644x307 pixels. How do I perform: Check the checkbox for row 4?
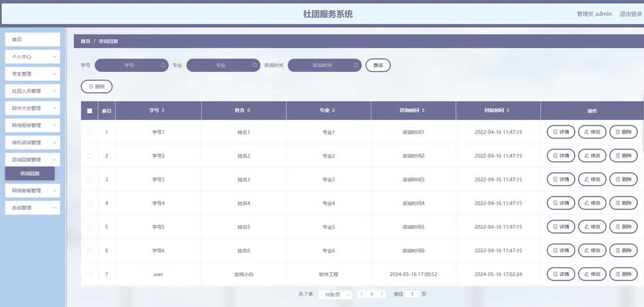(x=89, y=203)
